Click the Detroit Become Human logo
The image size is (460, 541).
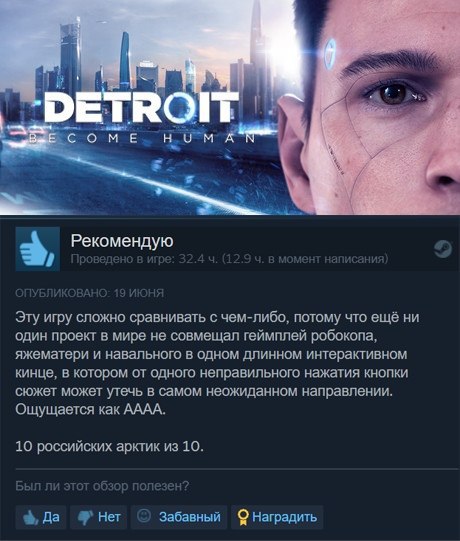pyautogui.click(x=142, y=118)
